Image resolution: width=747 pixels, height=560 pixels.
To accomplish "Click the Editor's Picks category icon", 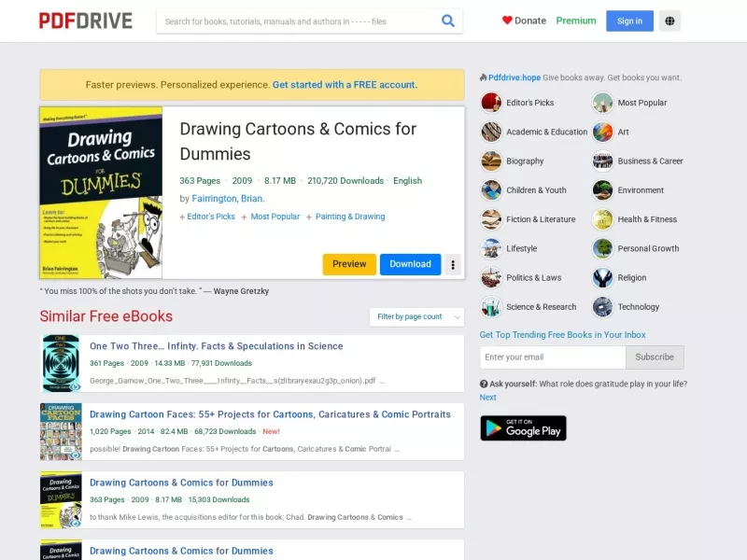I will (x=491, y=103).
